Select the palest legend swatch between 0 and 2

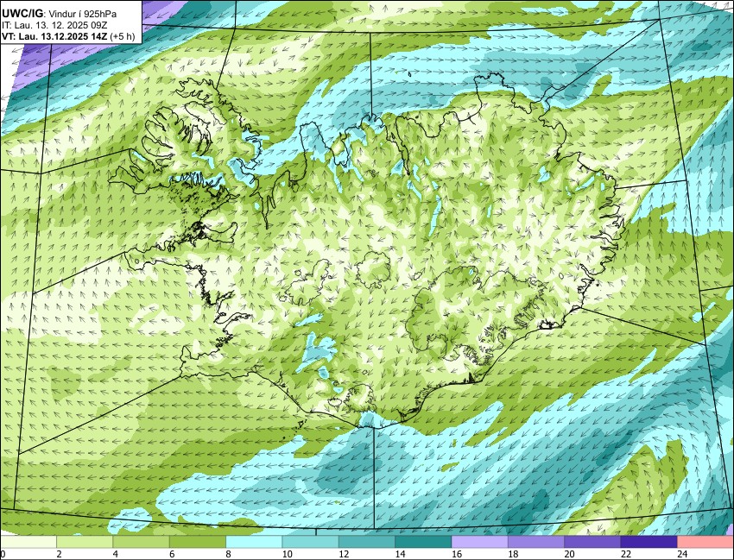click(28, 542)
